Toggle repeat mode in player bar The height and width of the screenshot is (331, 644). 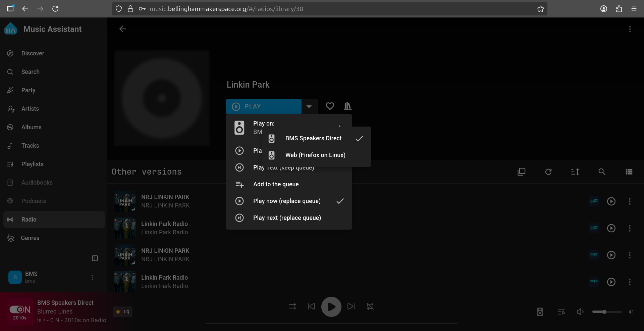coord(370,306)
